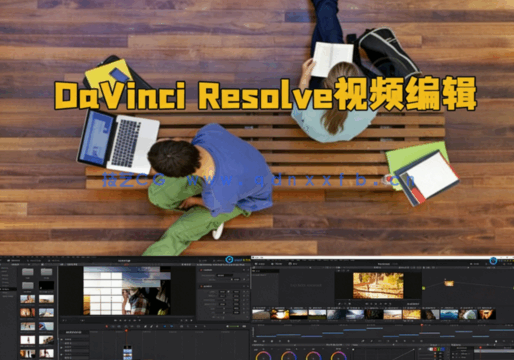The image size is (514, 360).
Task: Select the blue water clip in the Color page thumbnail strip
Action: point(449,314)
